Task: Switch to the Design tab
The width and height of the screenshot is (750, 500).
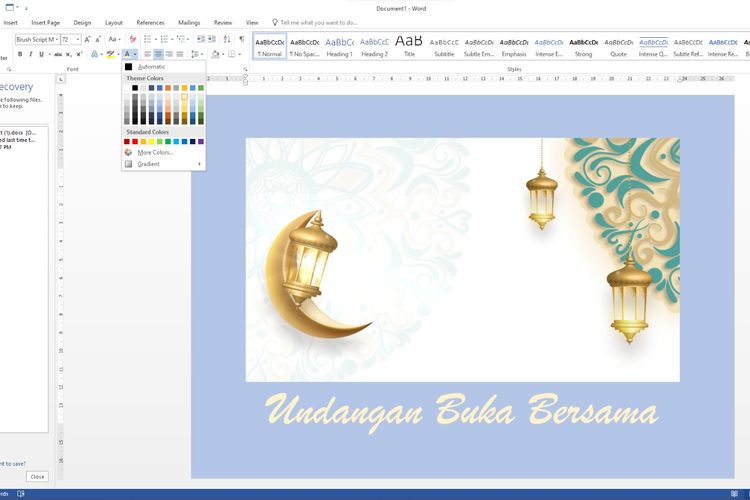Action: coord(82,22)
